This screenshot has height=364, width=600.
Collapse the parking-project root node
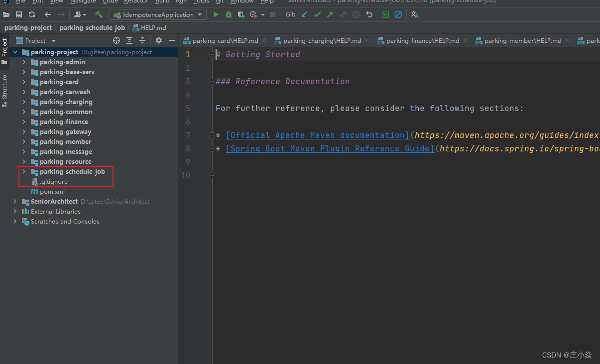point(15,52)
